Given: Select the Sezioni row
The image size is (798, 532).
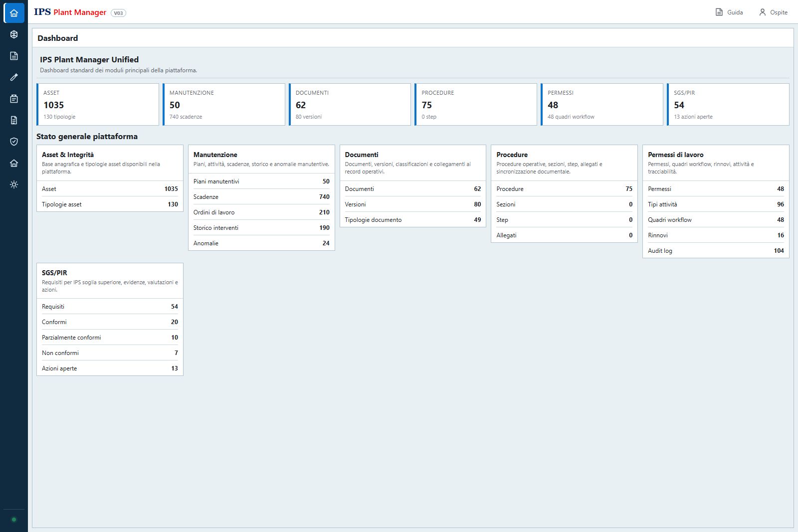Looking at the screenshot, I should pyautogui.click(x=564, y=204).
